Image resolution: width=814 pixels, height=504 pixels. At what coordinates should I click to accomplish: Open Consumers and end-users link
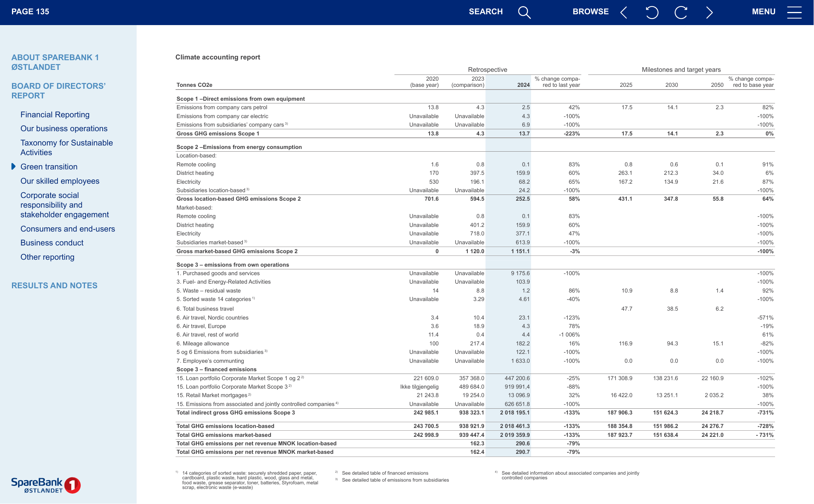pos(68,229)
